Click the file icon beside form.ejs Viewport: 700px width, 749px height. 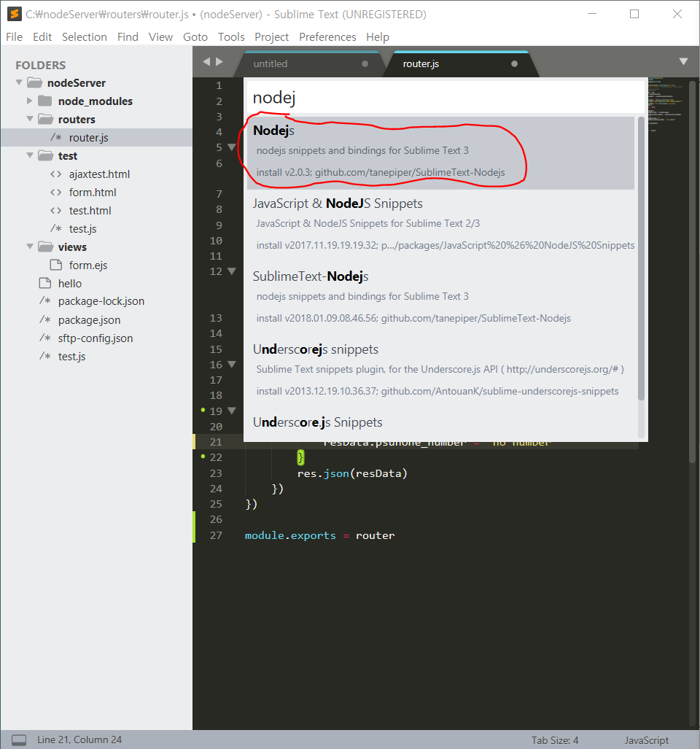(56, 265)
